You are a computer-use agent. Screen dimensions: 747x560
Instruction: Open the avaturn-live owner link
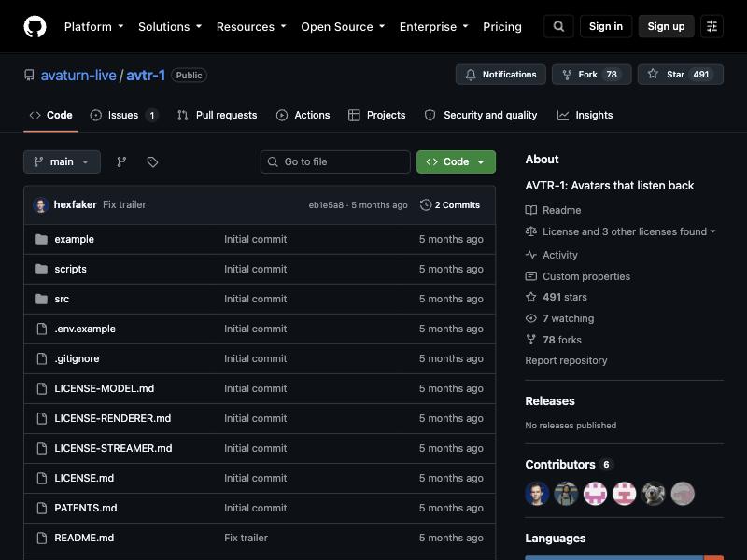78,76
